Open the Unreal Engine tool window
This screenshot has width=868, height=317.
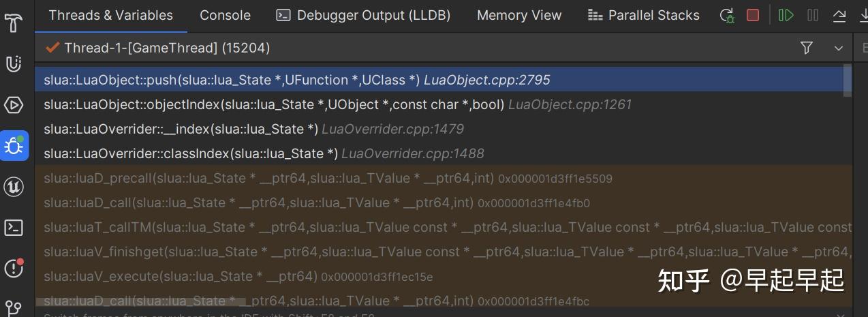pyautogui.click(x=14, y=186)
